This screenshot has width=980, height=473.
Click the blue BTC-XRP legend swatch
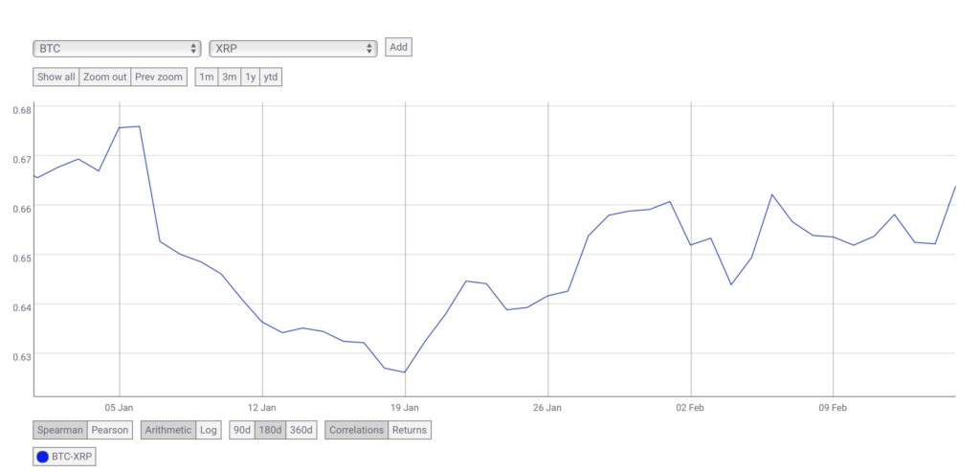(42, 457)
